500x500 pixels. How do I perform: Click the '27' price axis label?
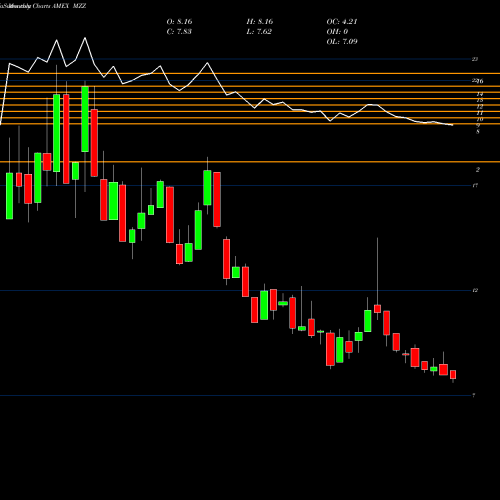click(475, 59)
